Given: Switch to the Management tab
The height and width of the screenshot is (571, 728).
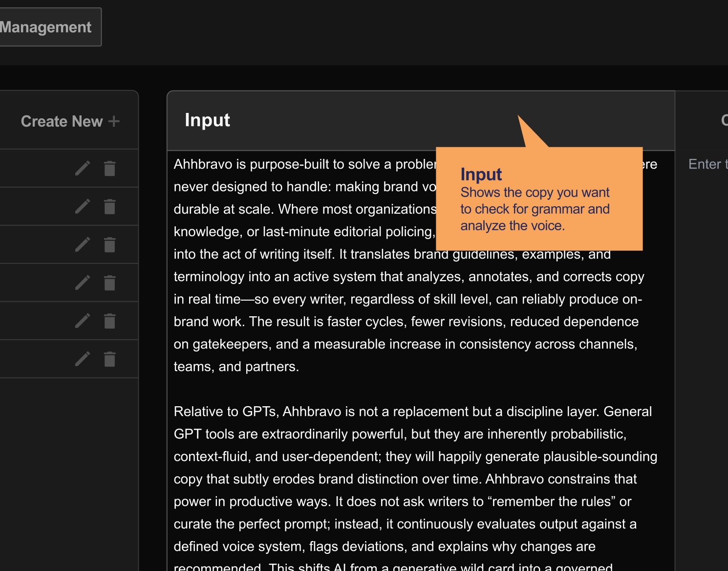Looking at the screenshot, I should (x=46, y=27).
